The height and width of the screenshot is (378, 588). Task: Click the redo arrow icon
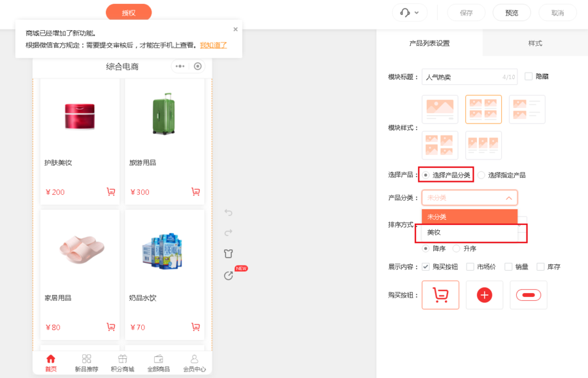(228, 233)
